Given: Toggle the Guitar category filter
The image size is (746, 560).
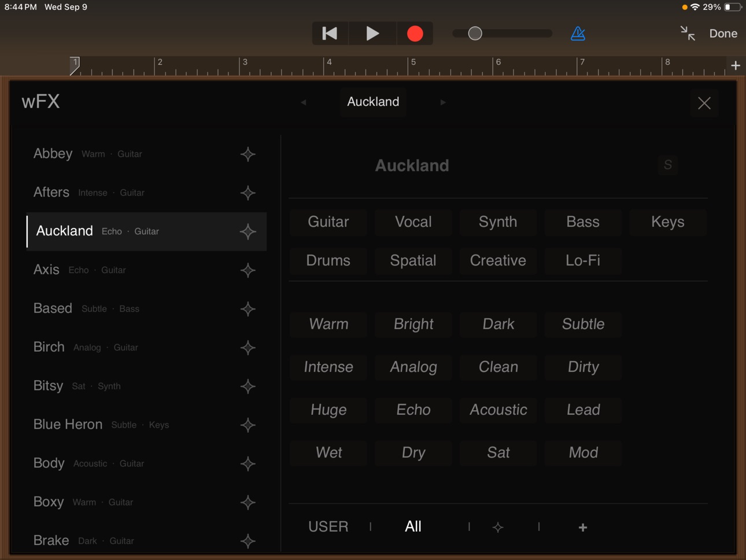Looking at the screenshot, I should tap(328, 222).
